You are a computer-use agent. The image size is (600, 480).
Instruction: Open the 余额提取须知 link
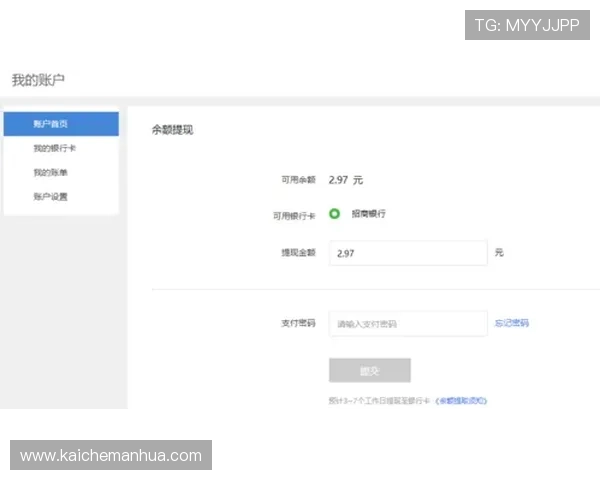461,401
